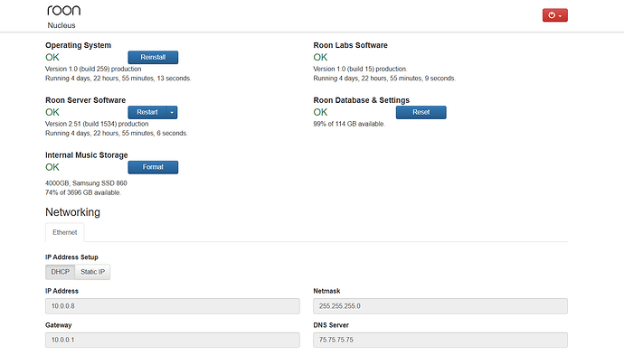
Task: Expand the Restart button dropdown arrow
Action: pos(172,113)
